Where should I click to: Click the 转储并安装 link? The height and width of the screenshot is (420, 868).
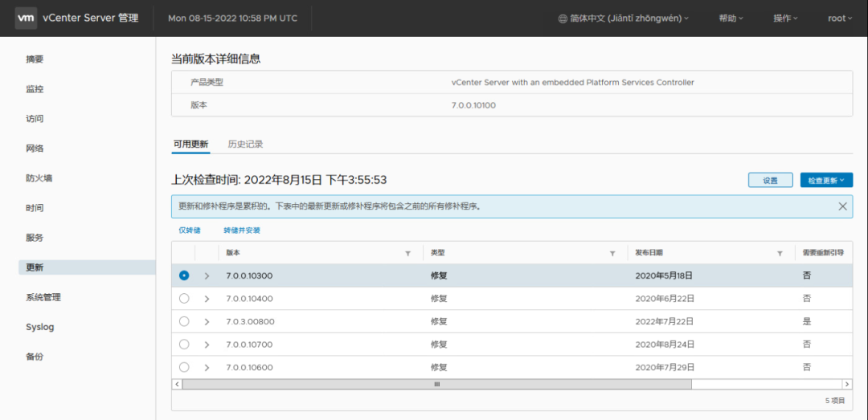tap(242, 230)
